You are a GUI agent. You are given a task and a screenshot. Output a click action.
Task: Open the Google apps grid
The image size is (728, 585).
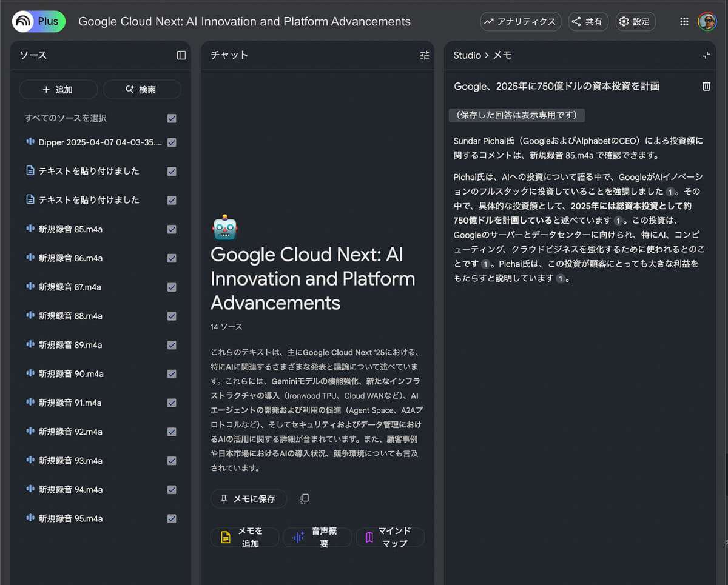[684, 22]
